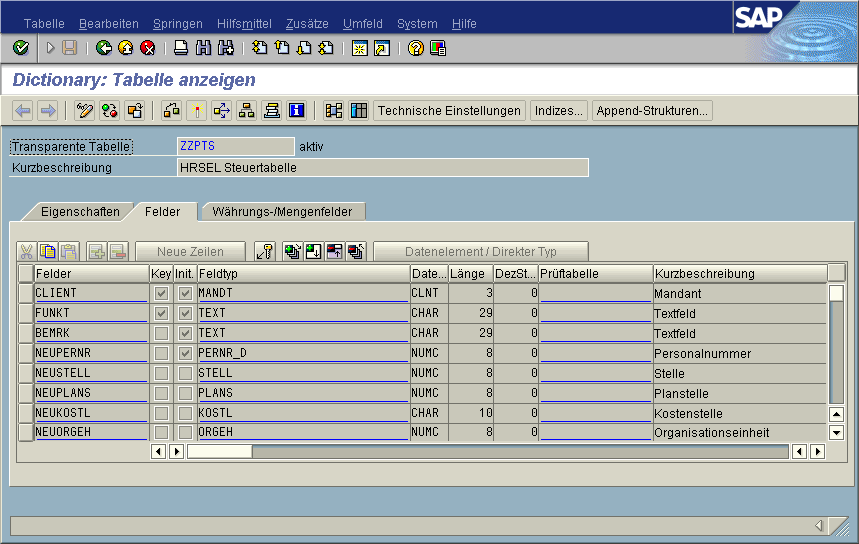Click the ZZPTS table name field

234,146
